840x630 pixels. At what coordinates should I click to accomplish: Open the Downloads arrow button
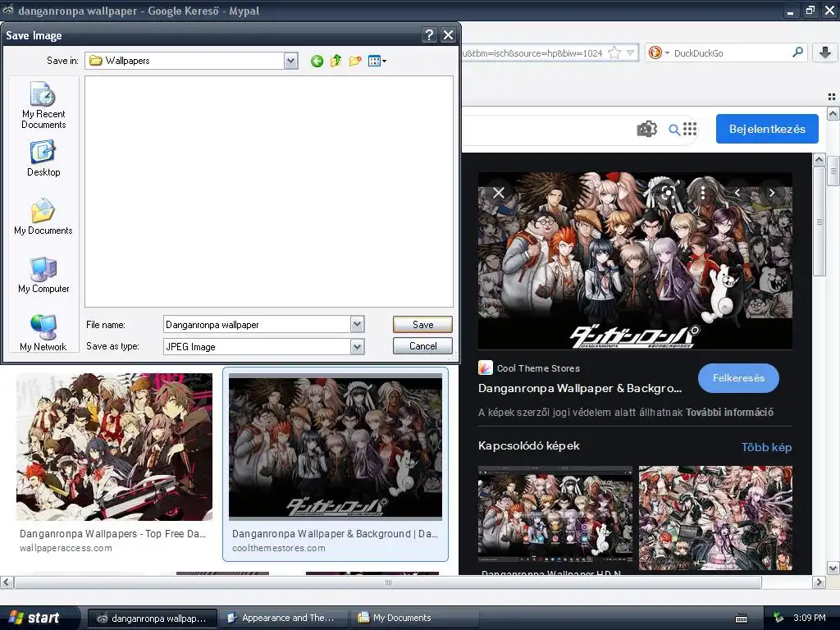click(x=825, y=52)
